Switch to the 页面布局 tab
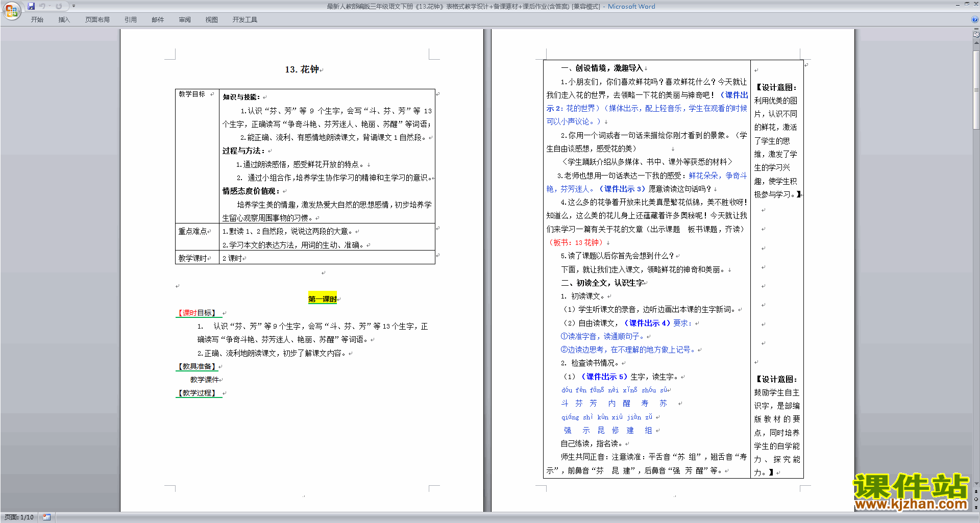980x523 pixels. coord(97,20)
